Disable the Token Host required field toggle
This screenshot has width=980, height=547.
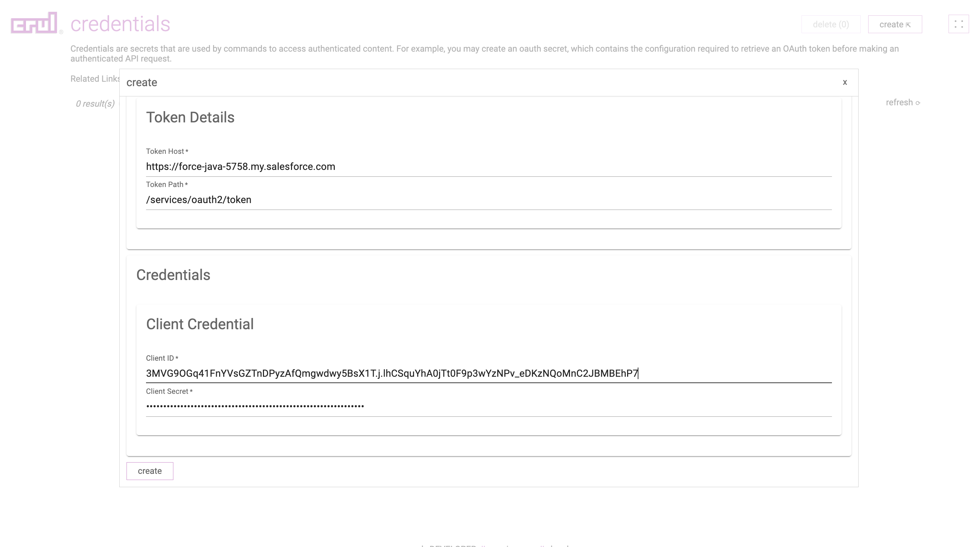(x=187, y=151)
